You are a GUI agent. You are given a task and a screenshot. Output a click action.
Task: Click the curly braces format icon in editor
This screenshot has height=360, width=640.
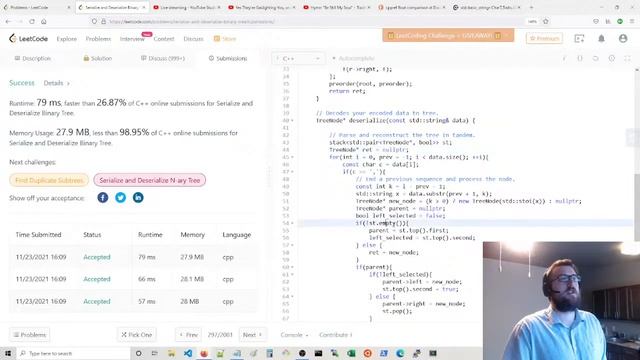[580, 58]
